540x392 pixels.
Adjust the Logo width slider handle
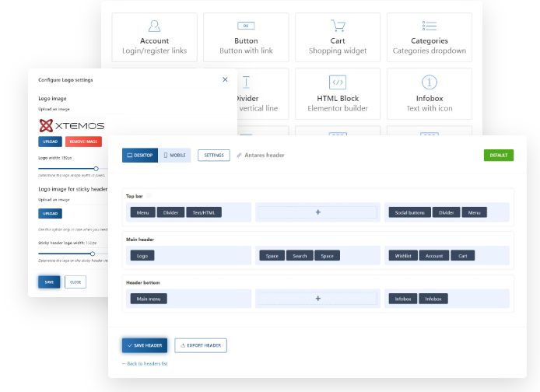tap(96, 169)
